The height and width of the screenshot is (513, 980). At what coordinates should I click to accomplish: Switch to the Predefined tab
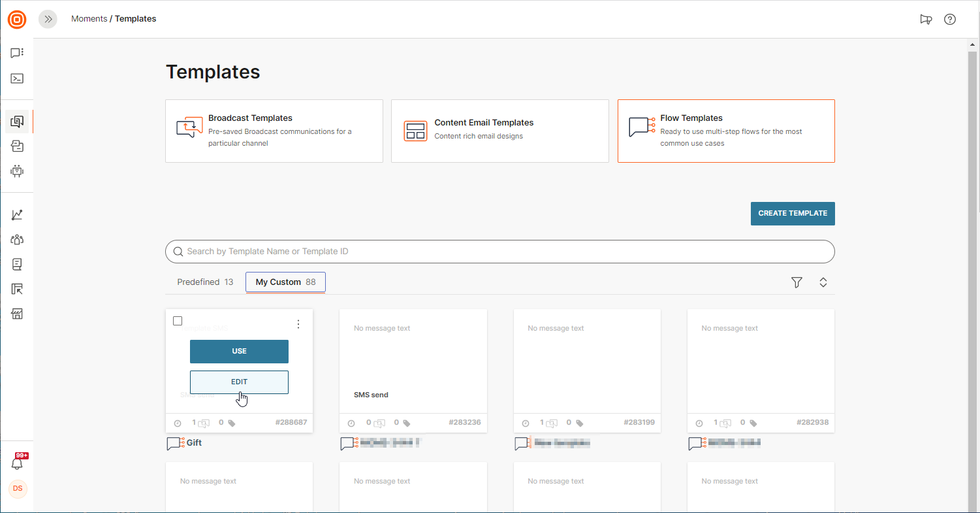(205, 282)
